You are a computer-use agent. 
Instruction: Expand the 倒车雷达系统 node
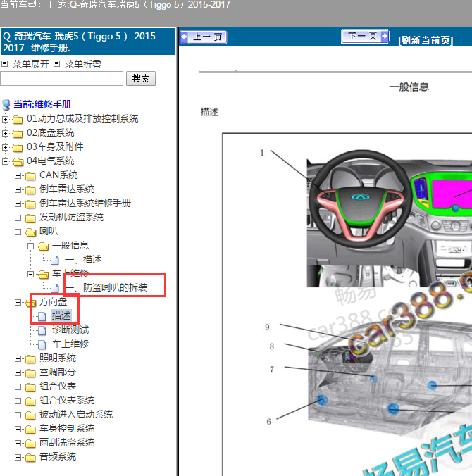click(x=18, y=189)
